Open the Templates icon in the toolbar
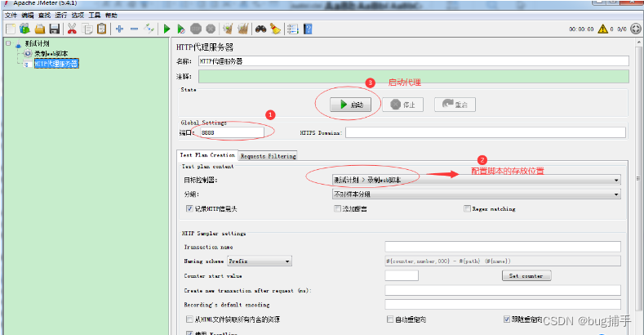 [x=25, y=29]
